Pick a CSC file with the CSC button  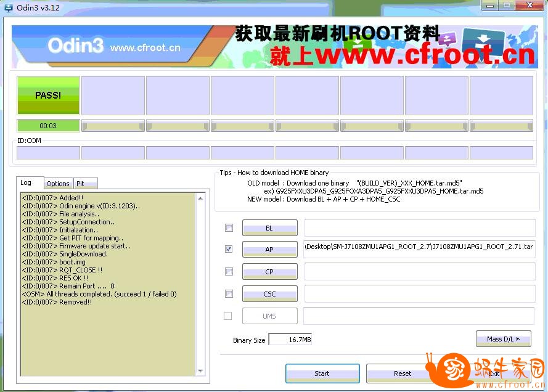pos(270,293)
